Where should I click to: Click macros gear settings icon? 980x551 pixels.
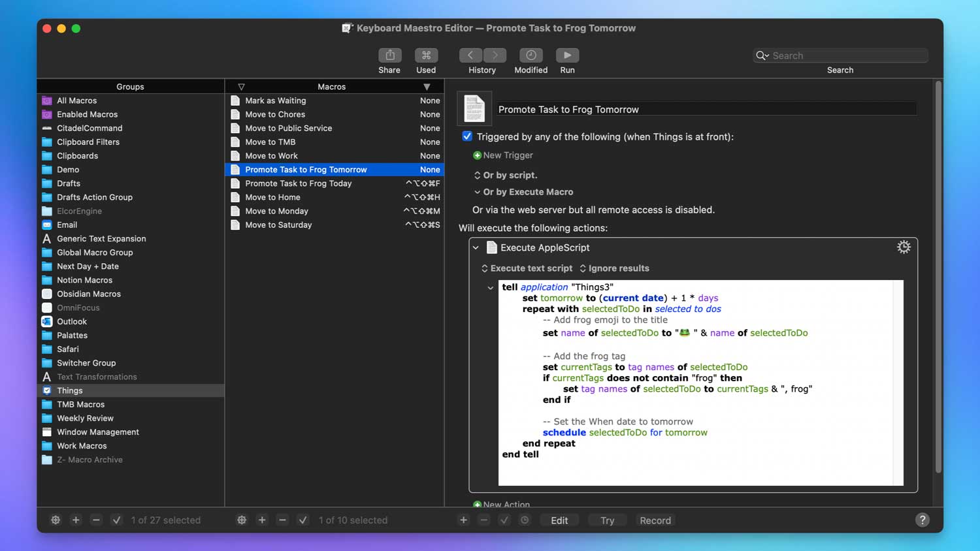click(242, 520)
